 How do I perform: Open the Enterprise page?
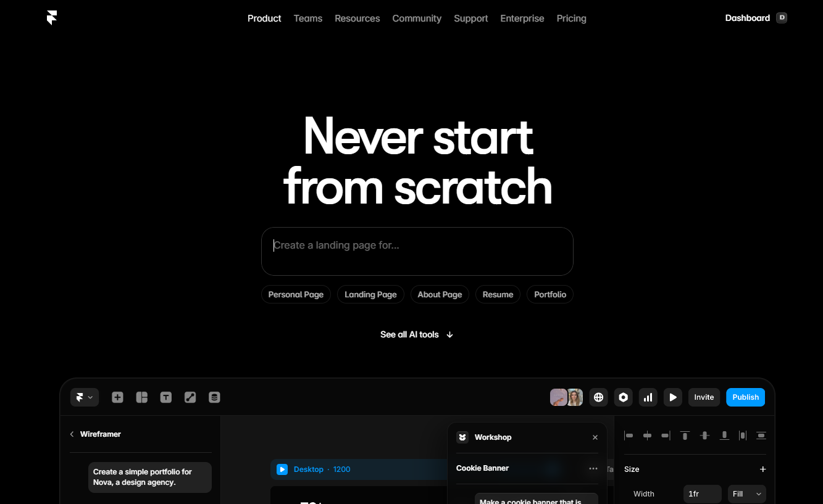pyautogui.click(x=522, y=19)
